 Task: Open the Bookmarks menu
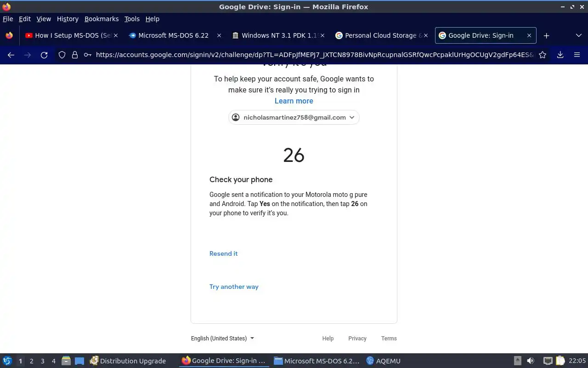tap(102, 19)
